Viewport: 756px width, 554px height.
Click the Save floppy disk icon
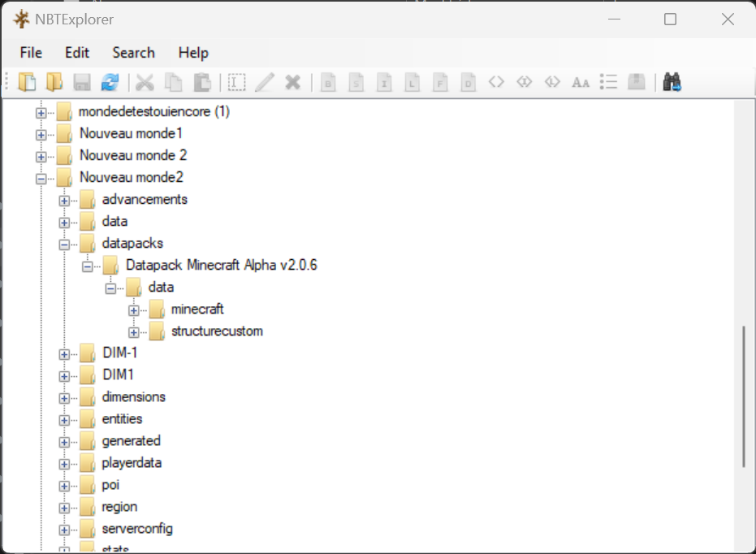point(81,82)
